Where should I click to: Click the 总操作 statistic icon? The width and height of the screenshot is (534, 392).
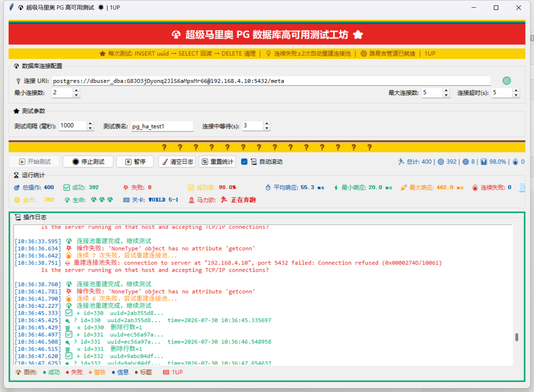pyautogui.click(x=17, y=188)
